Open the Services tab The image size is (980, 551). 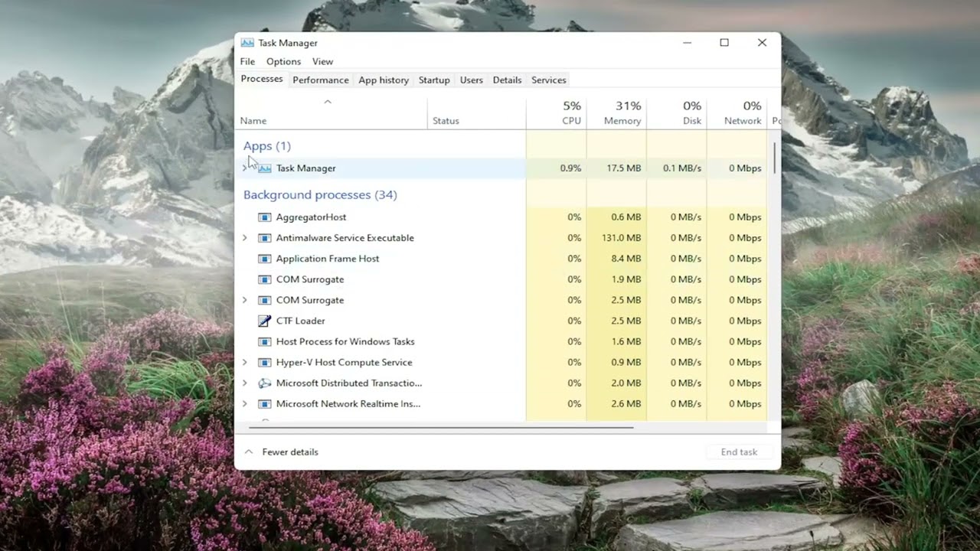pos(548,80)
